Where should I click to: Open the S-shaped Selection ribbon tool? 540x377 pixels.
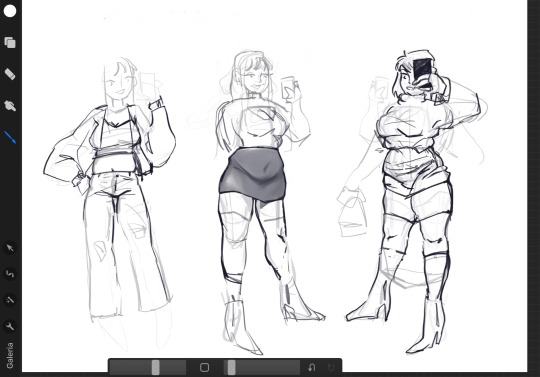(x=10, y=274)
